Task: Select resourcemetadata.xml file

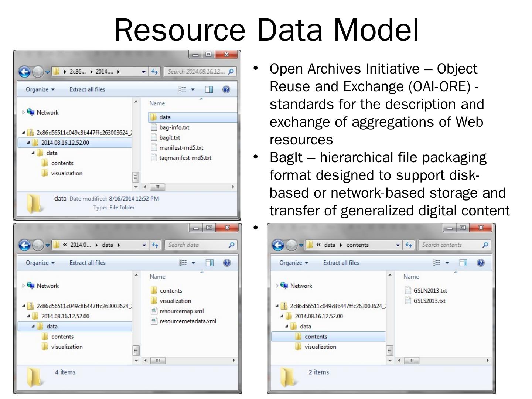Action: 184,321
